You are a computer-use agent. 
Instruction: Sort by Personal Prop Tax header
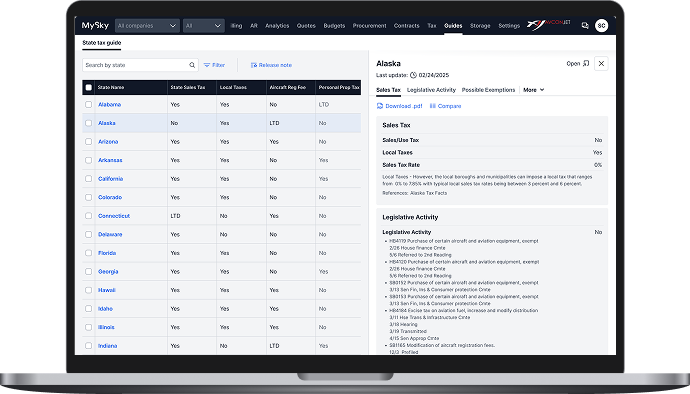pyautogui.click(x=339, y=88)
